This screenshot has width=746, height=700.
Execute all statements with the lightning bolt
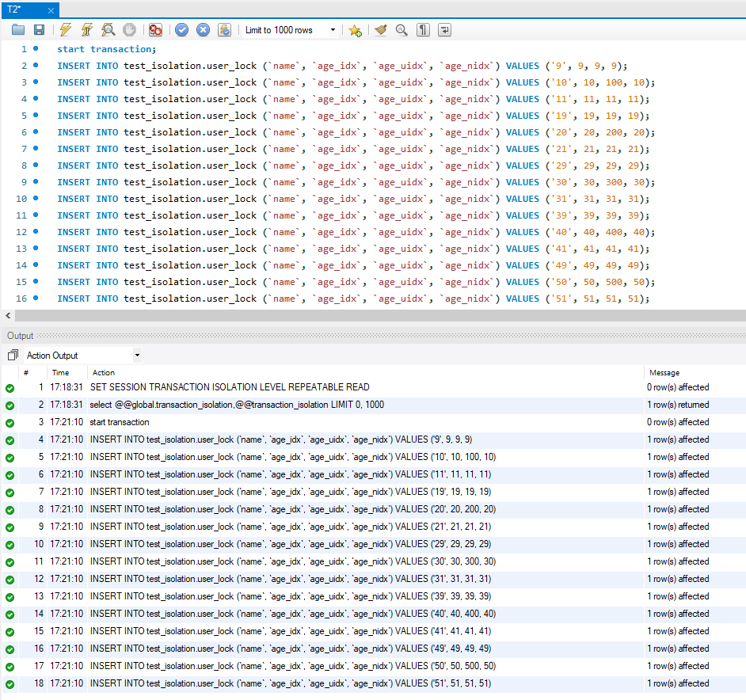[66, 30]
